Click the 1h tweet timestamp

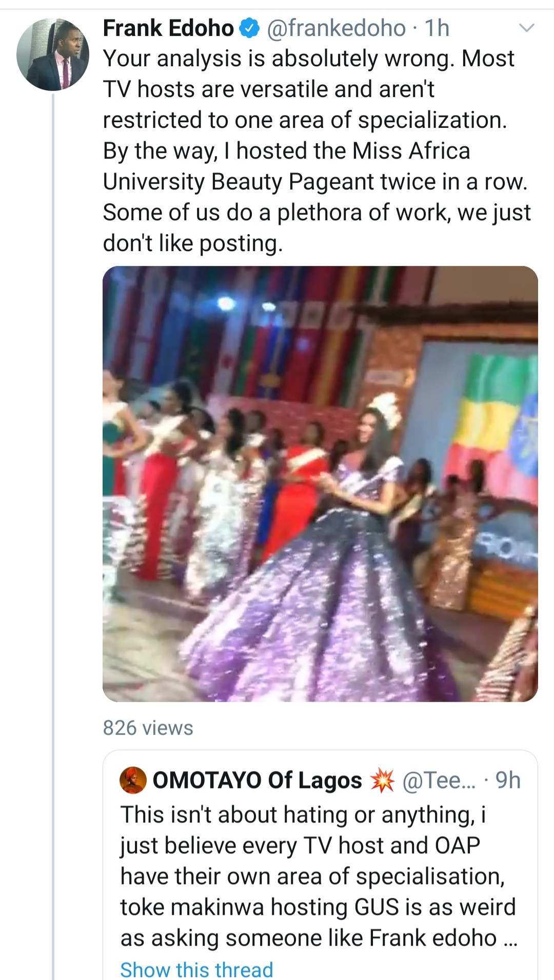(x=437, y=28)
